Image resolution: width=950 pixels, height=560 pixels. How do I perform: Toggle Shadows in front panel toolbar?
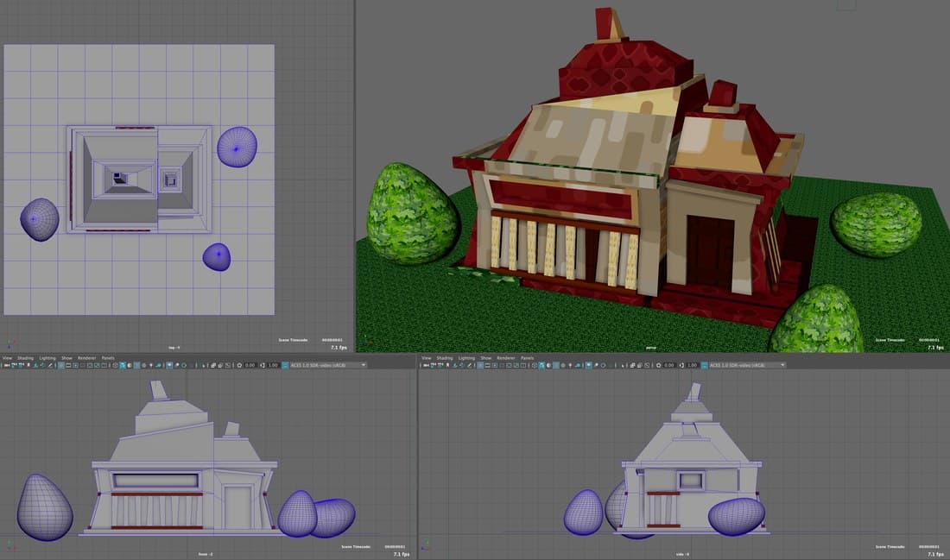[160, 365]
